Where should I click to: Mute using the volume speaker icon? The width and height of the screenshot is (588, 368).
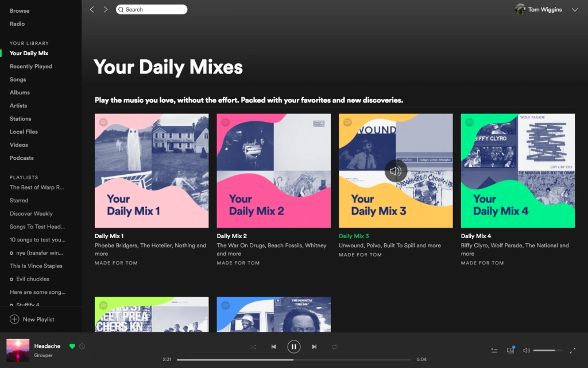527,350
